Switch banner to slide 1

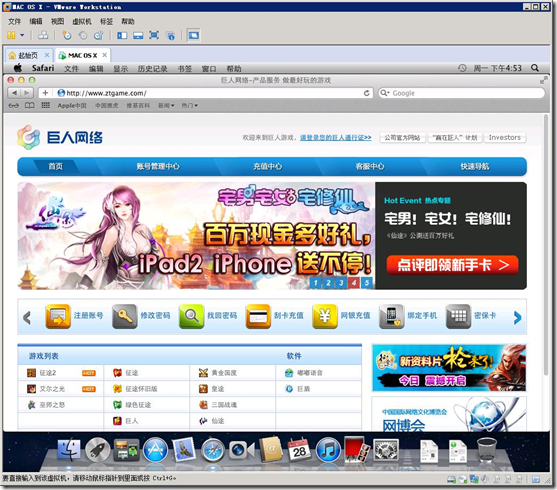coord(315,283)
